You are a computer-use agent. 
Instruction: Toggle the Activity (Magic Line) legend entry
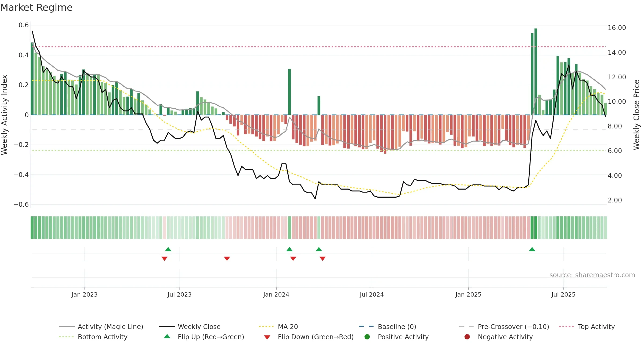click(x=101, y=327)
